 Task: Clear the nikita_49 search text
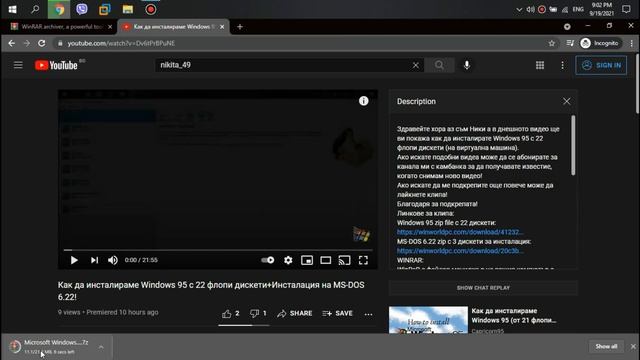pyautogui.click(x=416, y=65)
